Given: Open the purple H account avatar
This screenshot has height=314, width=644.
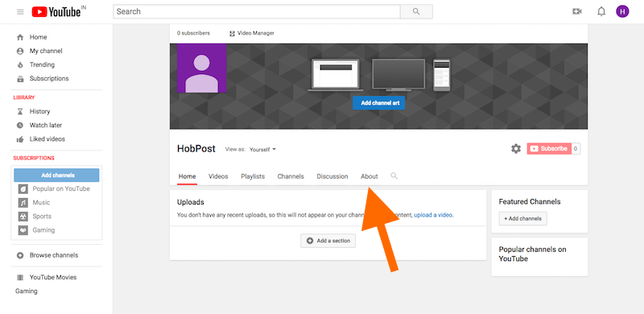Looking at the screenshot, I should tap(622, 11).
